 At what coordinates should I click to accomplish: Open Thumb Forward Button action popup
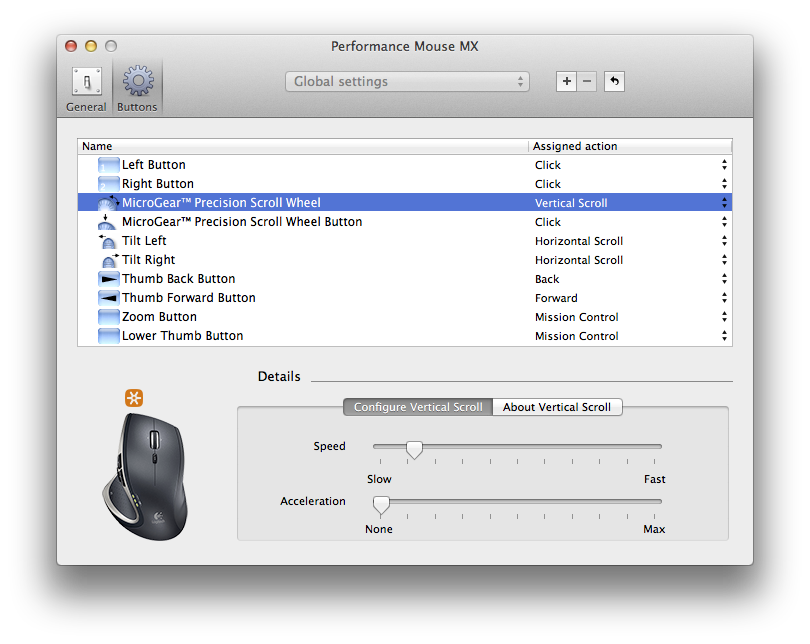724,298
